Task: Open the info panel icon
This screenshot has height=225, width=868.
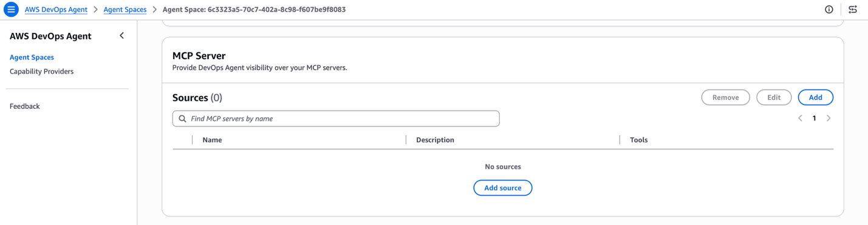Action: click(829, 10)
